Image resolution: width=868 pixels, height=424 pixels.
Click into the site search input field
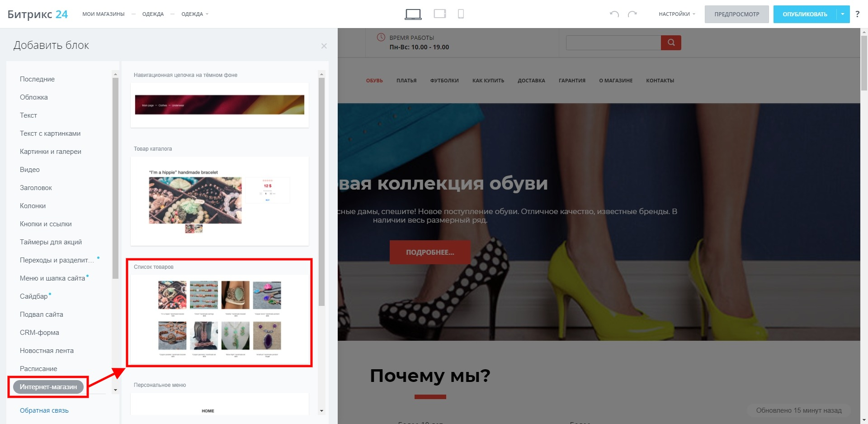(x=613, y=43)
